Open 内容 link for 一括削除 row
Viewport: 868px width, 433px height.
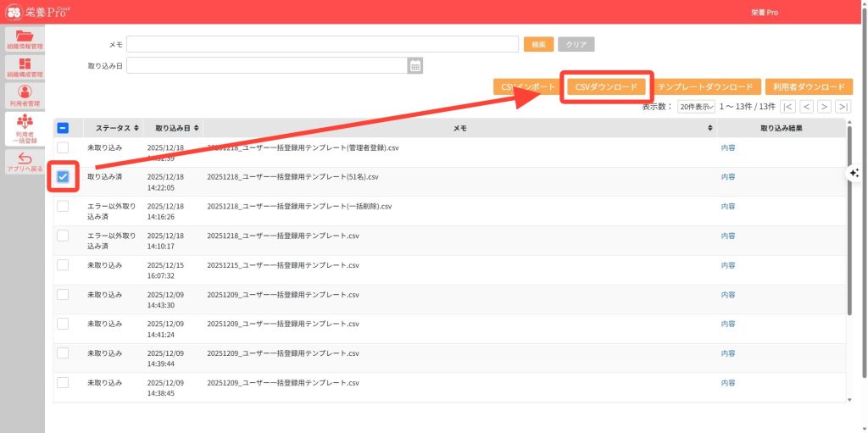coord(727,206)
